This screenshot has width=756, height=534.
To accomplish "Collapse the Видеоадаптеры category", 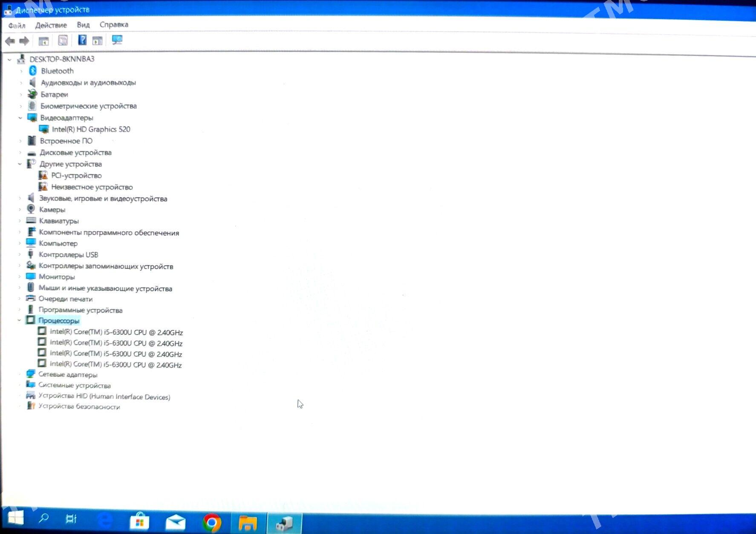I will point(20,118).
